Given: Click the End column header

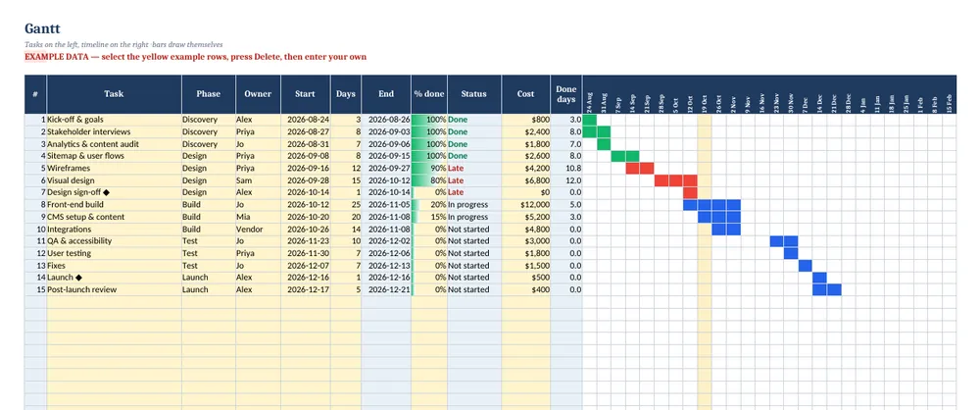Looking at the screenshot, I should point(386,94).
